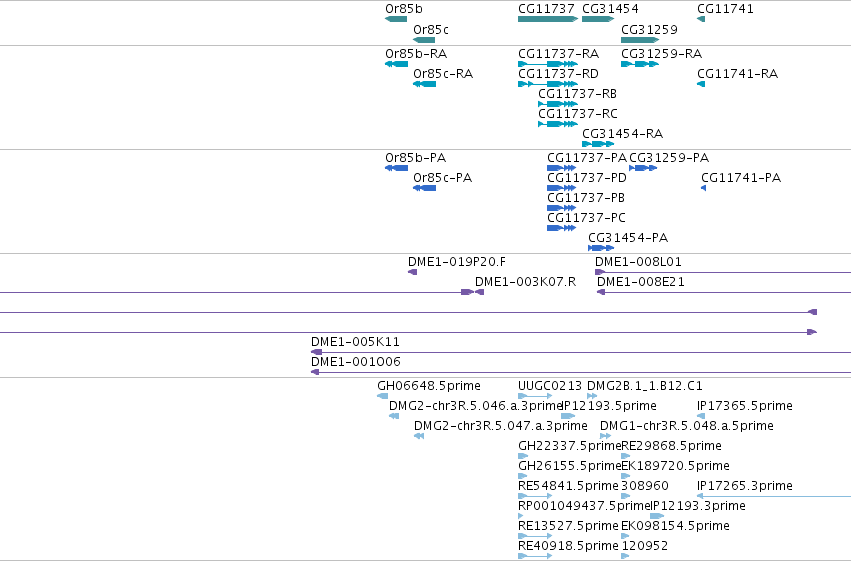Select the CG11741-PA protein

point(704,188)
